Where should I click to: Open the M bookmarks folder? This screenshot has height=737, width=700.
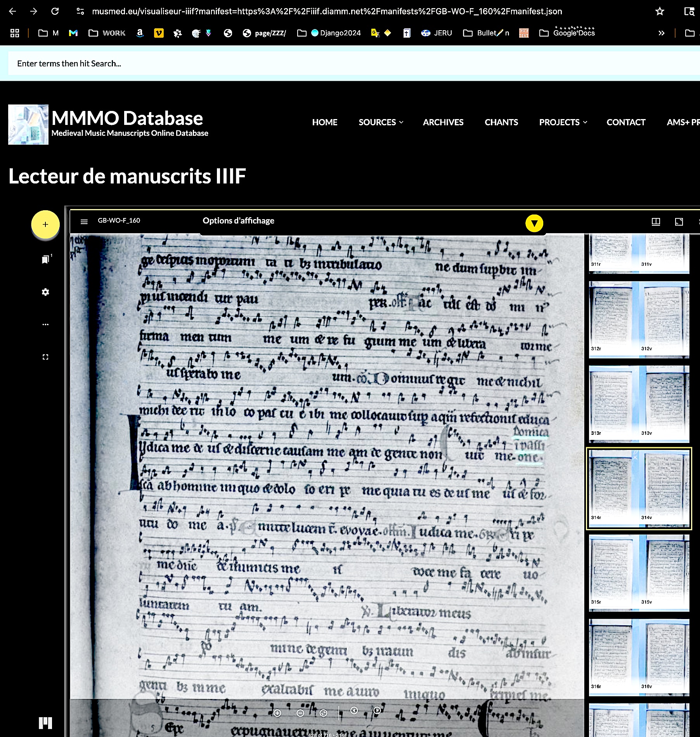click(49, 33)
